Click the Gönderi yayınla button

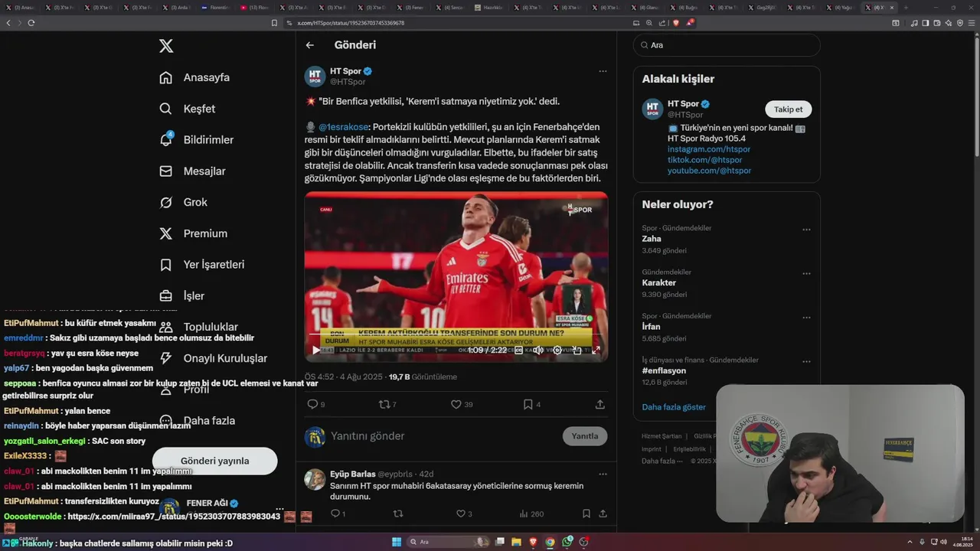(x=214, y=461)
